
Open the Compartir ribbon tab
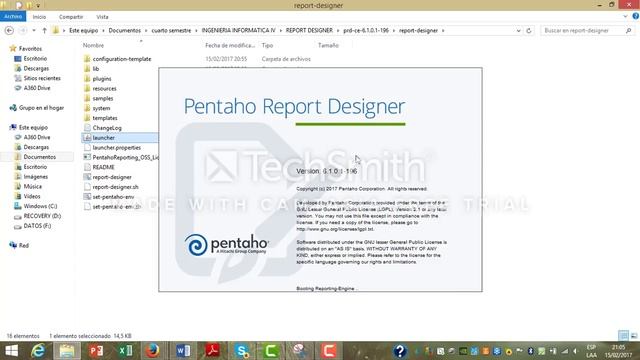tap(71, 17)
